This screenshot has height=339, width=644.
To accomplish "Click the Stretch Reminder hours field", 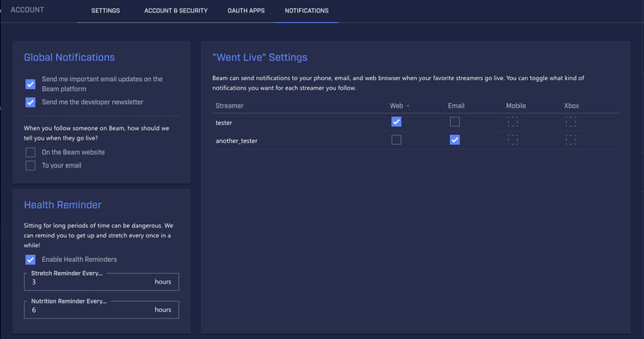I will click(91, 282).
